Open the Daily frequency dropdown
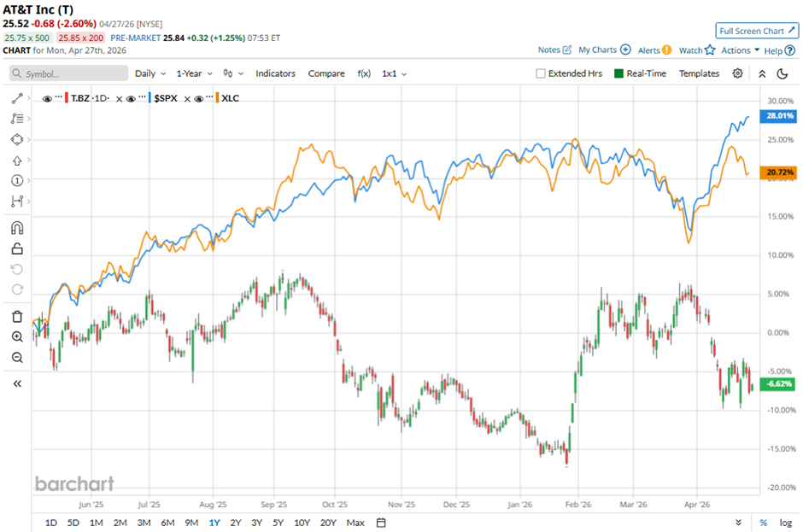The width and height of the screenshot is (803, 532). point(149,73)
